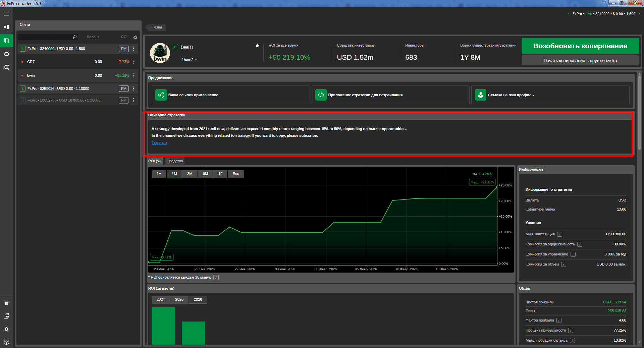Image resolution: width=644 pixels, height=348 pixels.
Task: Sort accounts by ROI column
Action: [x=124, y=37]
